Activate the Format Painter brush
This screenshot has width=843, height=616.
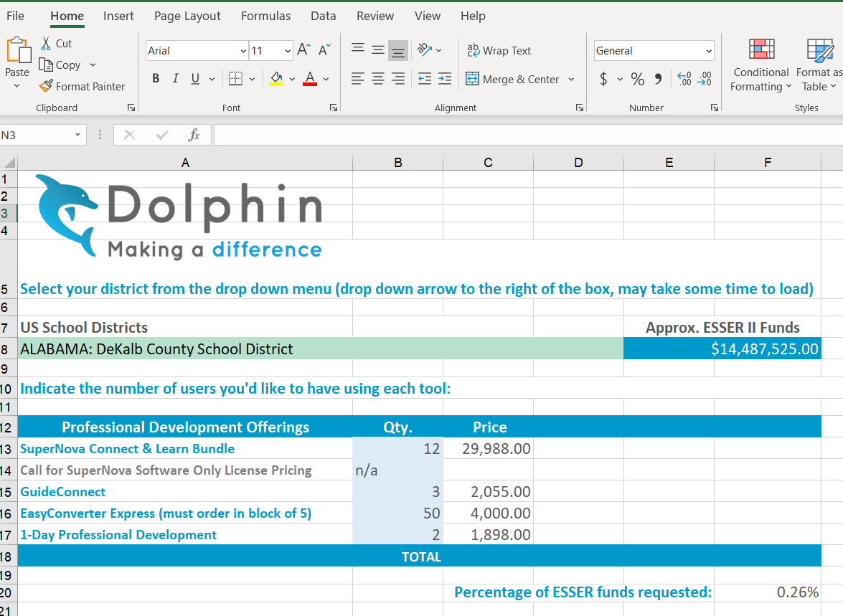click(x=46, y=86)
